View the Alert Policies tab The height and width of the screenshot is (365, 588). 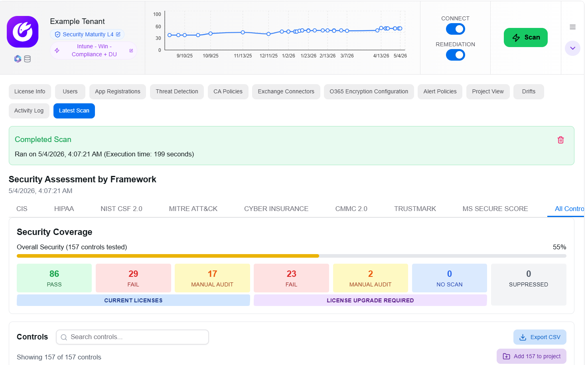tap(440, 92)
